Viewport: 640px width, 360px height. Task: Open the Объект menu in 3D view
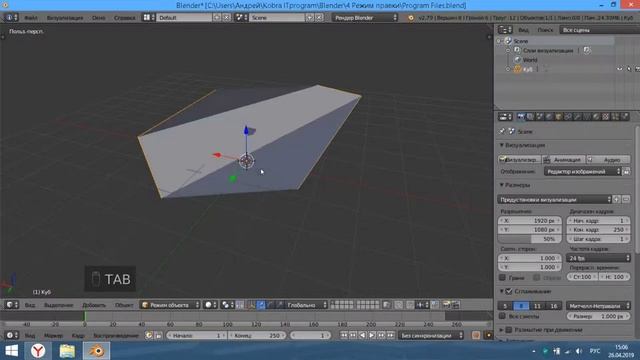124,305
